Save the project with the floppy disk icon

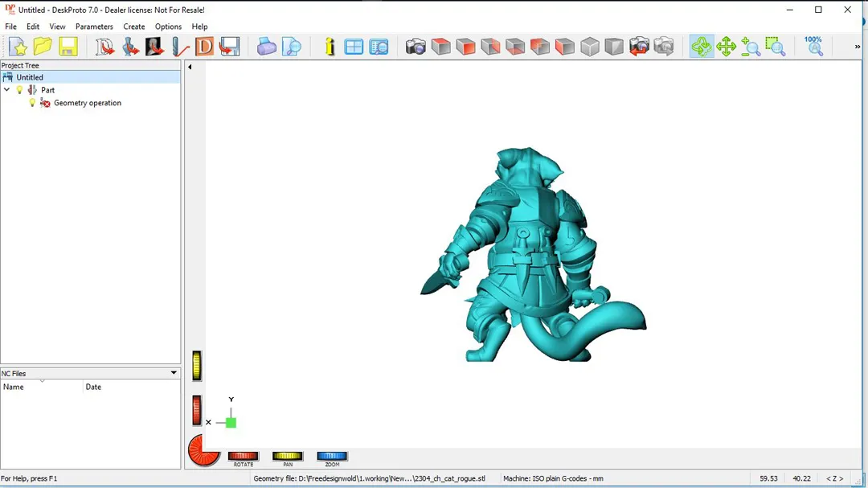click(x=68, y=47)
